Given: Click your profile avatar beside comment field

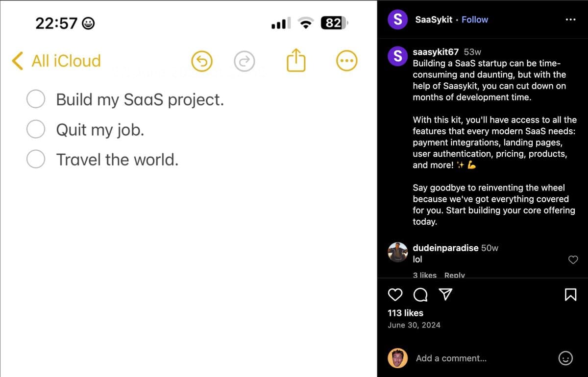Looking at the screenshot, I should pos(398,358).
